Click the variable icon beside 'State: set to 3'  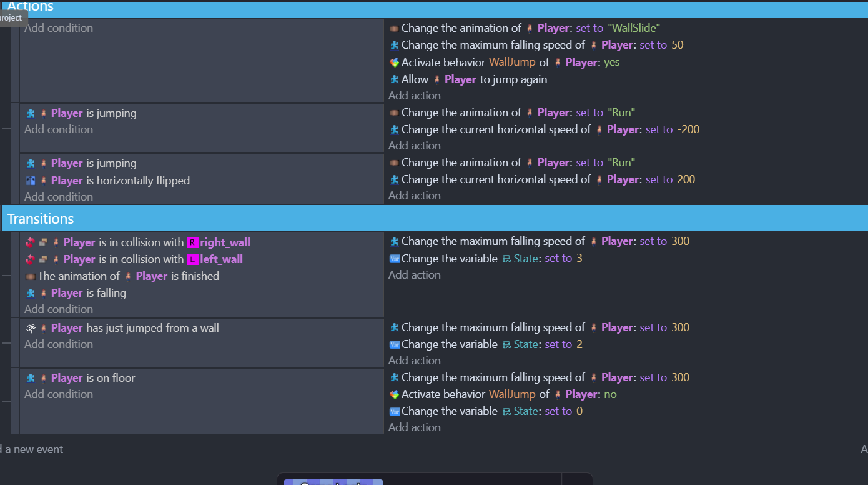point(394,259)
